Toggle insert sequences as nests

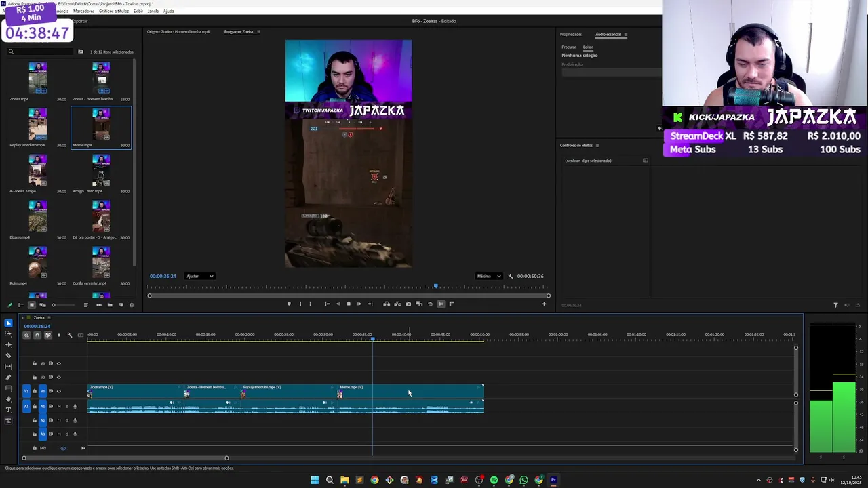point(26,335)
